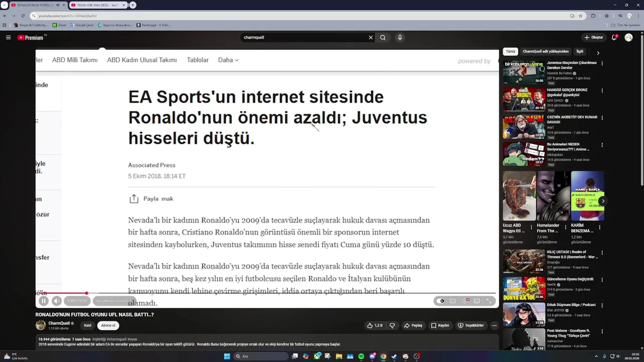Select the Tümü filter chip

(510, 51)
